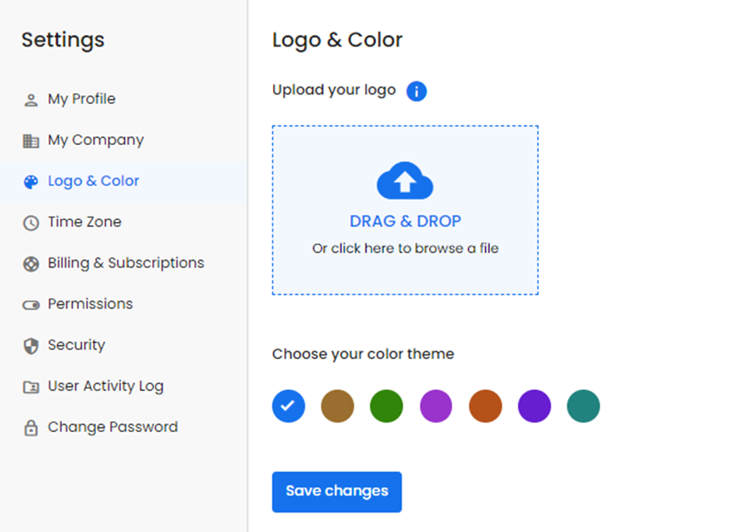This screenshot has height=532, width=756.
Task: Click the info icon beside Upload your logo
Action: 416,92
